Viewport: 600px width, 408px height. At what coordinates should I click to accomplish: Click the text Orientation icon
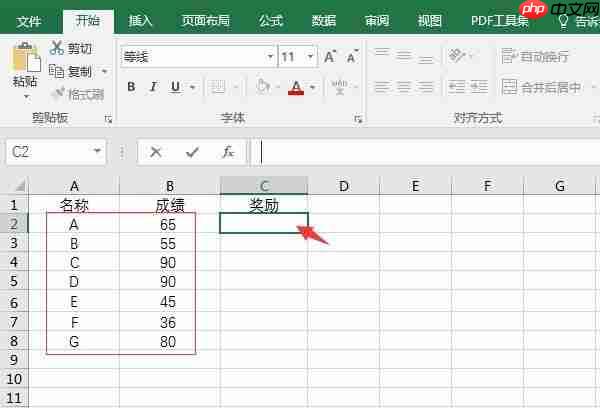pyautogui.click(x=457, y=56)
